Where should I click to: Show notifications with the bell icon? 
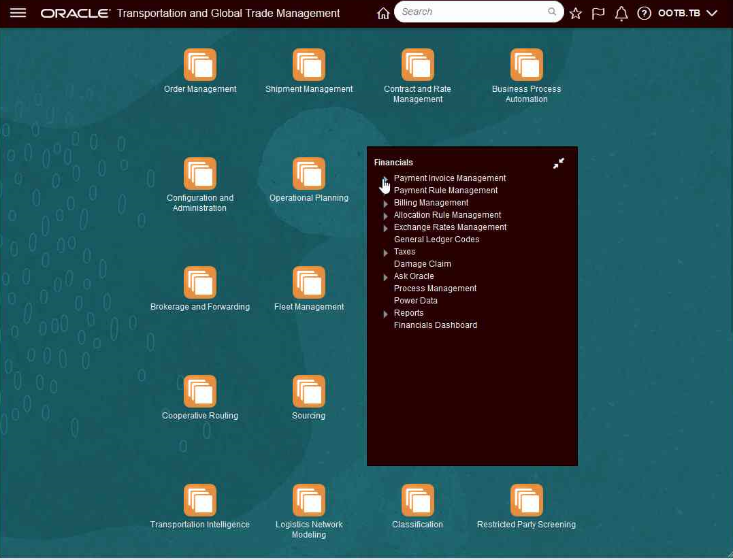click(621, 13)
